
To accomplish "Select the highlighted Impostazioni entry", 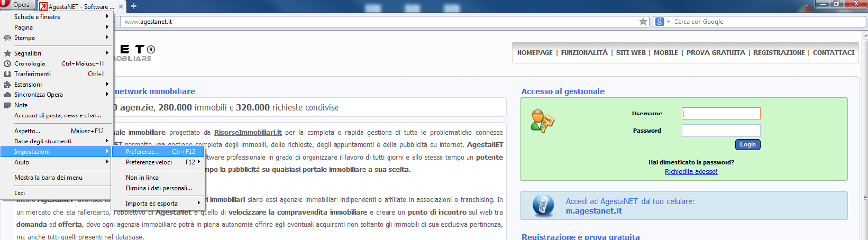I will tap(56, 152).
